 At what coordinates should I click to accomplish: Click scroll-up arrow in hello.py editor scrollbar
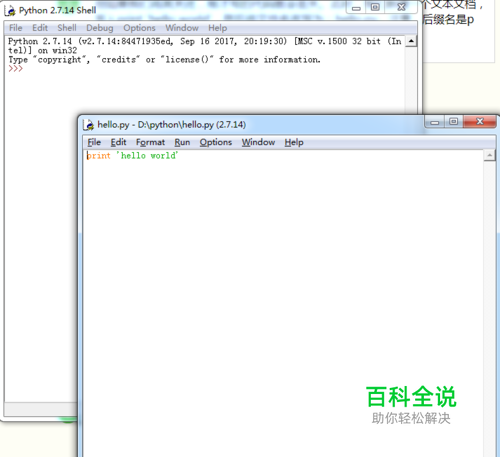point(490,155)
